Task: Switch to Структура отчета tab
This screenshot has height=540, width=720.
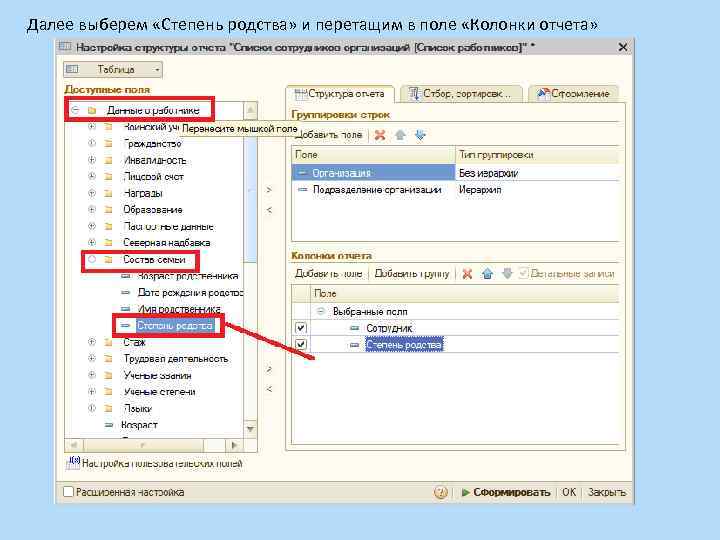Action: 339,94
